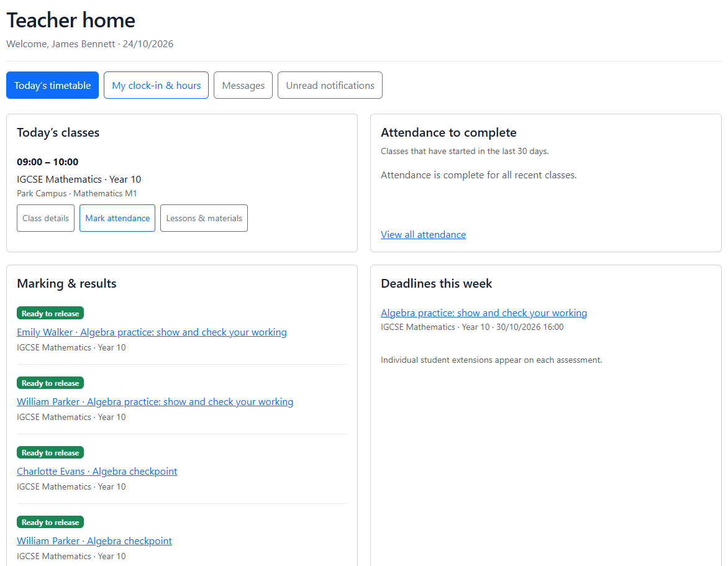The width and height of the screenshot is (728, 566).
Task: Follow the View all attendance link
Action: point(424,234)
